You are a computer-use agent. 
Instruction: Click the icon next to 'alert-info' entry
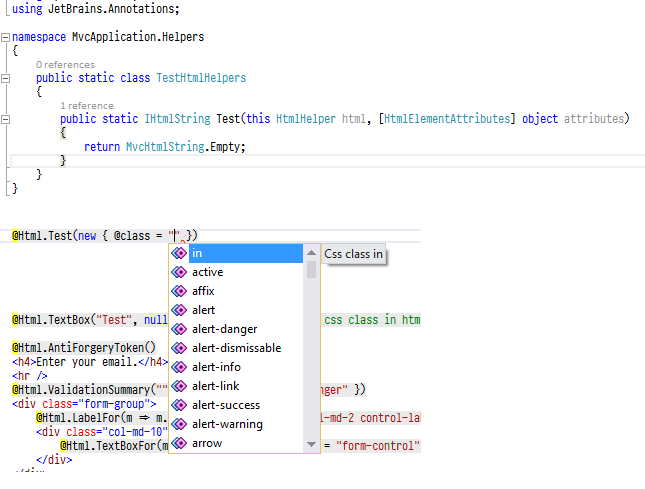179,367
